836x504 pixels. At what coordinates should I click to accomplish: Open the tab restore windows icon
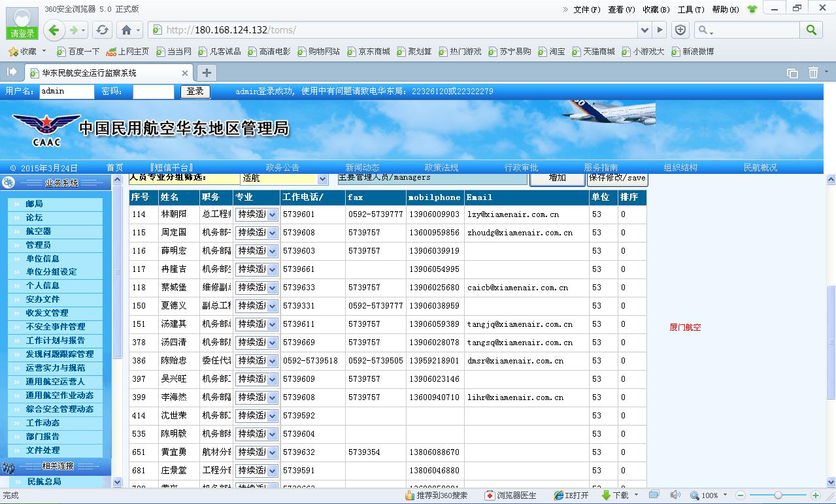(792, 73)
